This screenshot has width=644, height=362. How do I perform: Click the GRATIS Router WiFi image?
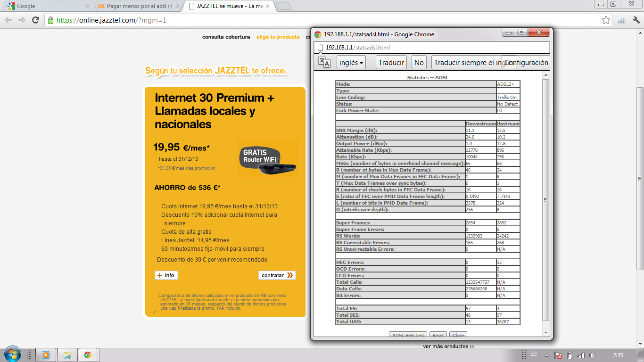(x=268, y=158)
